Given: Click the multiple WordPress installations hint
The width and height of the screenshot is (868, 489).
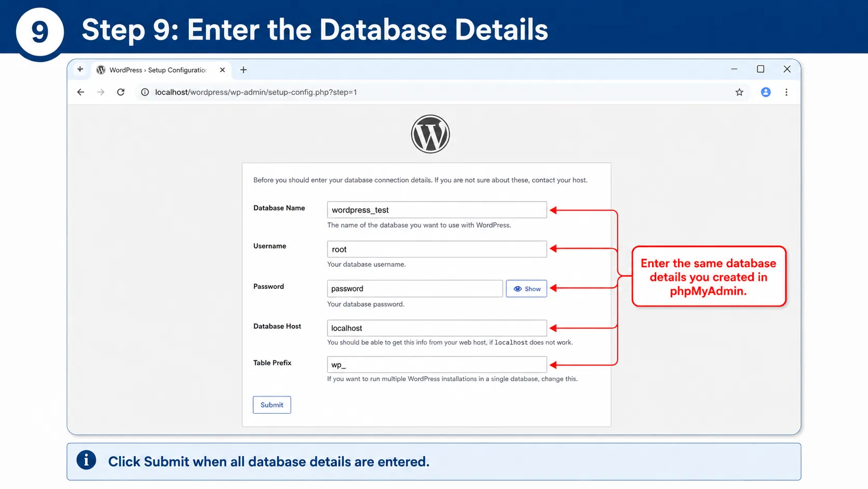Looking at the screenshot, I should 452,379.
